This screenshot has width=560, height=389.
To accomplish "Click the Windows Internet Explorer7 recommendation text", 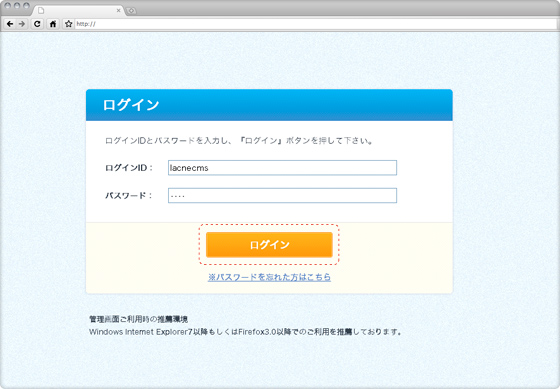I will click(245, 332).
